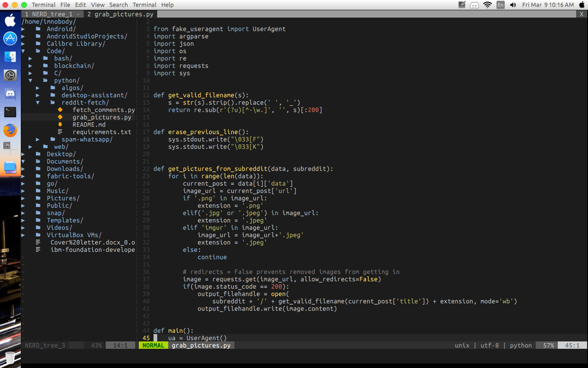588x368 pixels.
Task: Click the volume speaker icon
Action: coord(513,5)
